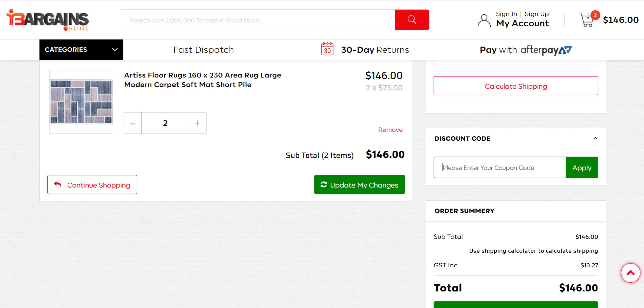Click Update My Changes button

[x=360, y=185]
